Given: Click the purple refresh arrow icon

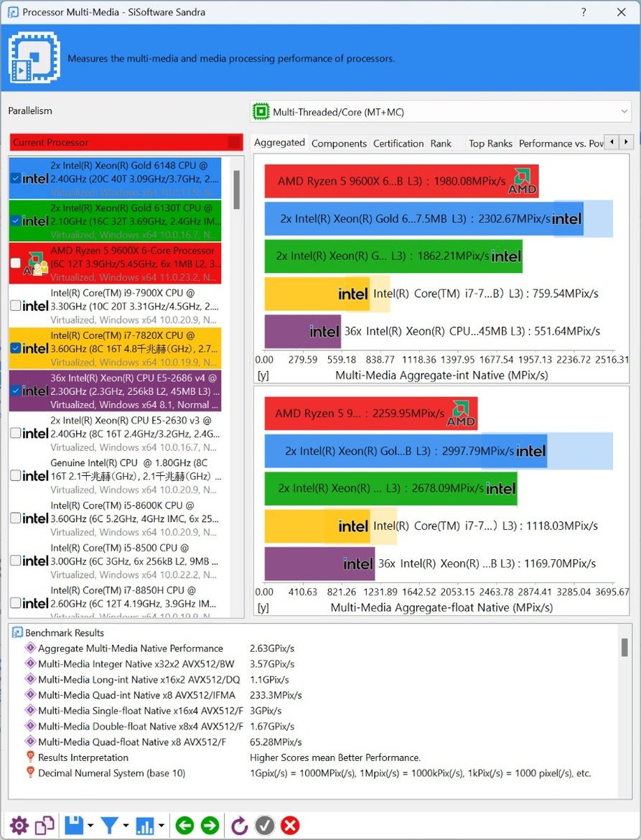Looking at the screenshot, I should click(239, 825).
